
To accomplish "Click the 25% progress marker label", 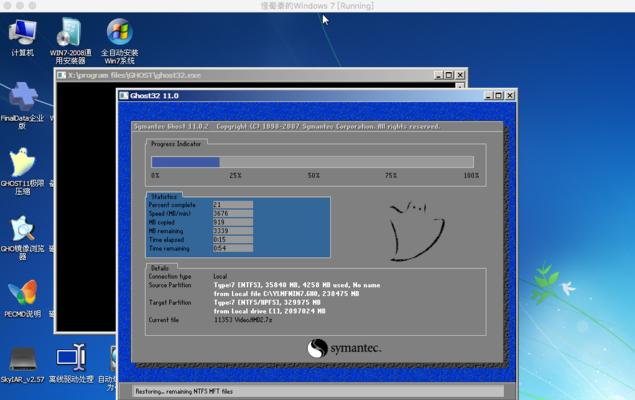I will click(235, 176).
